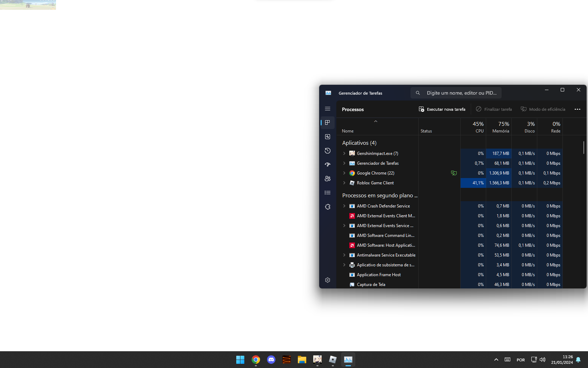Click the Roblox Game Client process icon

pyautogui.click(x=352, y=183)
